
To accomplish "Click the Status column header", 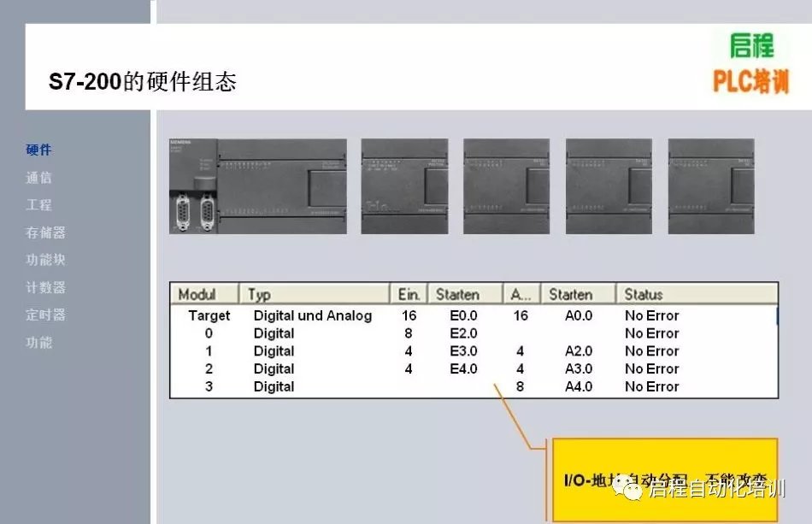I will 644,294.
